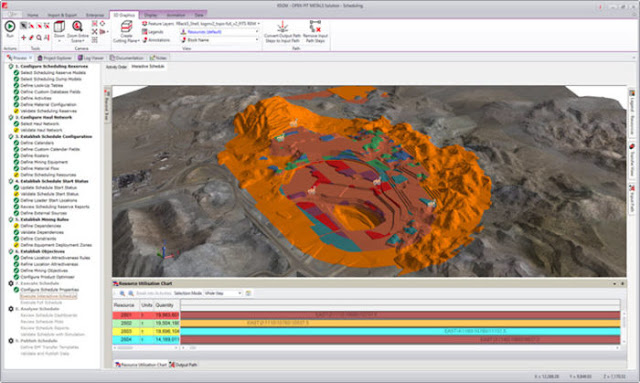Click the horizontal scrollbar under resource table
Screen dimensions: 640x383
click(145, 348)
